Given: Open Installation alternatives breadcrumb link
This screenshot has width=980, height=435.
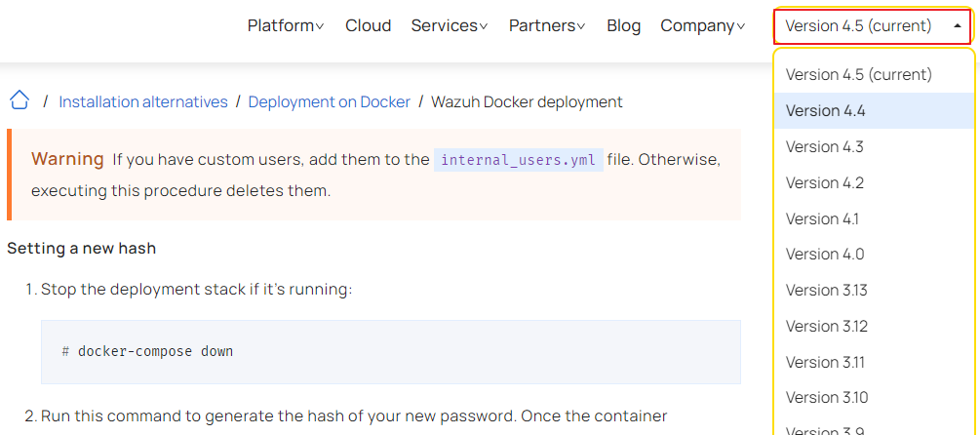Looking at the screenshot, I should point(143,102).
